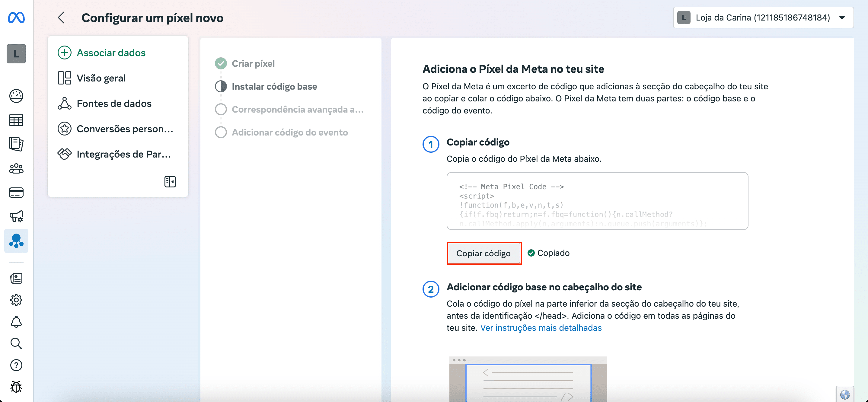Open the megaphone settings icon

[16, 216]
